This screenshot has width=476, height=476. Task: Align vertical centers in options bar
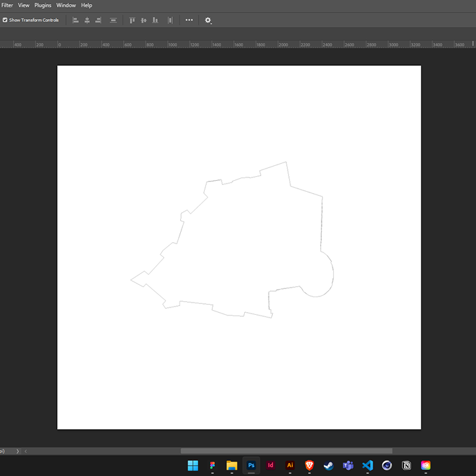pos(143,20)
